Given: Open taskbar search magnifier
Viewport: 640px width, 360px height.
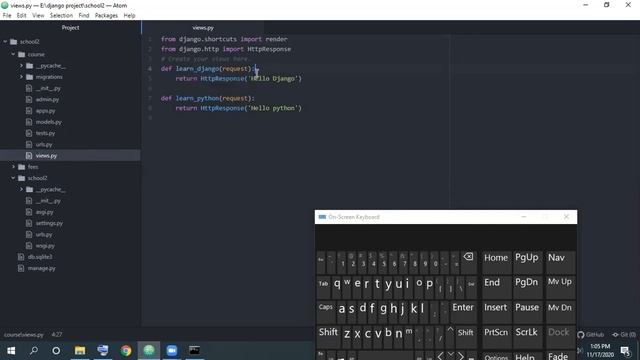Looking at the screenshot, I should tap(34, 350).
